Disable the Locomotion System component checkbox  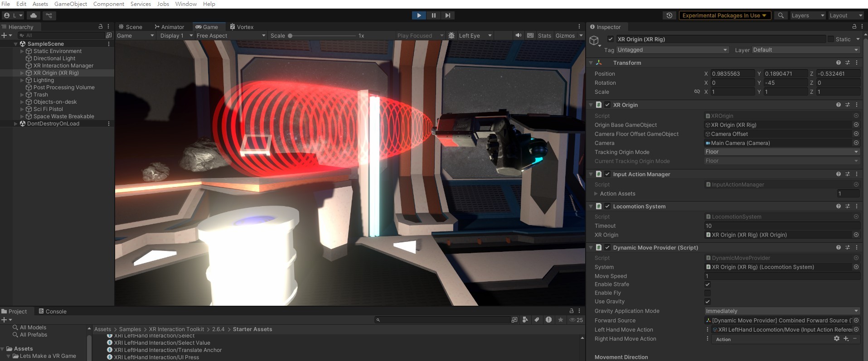pyautogui.click(x=607, y=206)
